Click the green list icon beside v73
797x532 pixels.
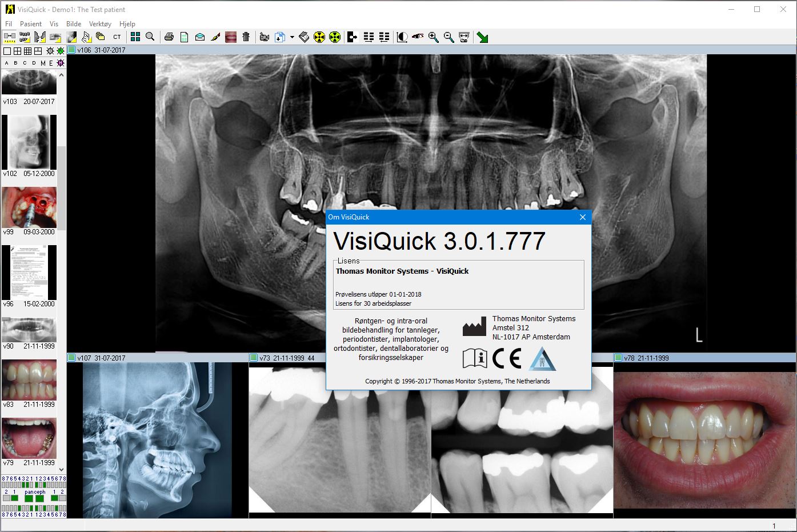pyautogui.click(x=253, y=358)
